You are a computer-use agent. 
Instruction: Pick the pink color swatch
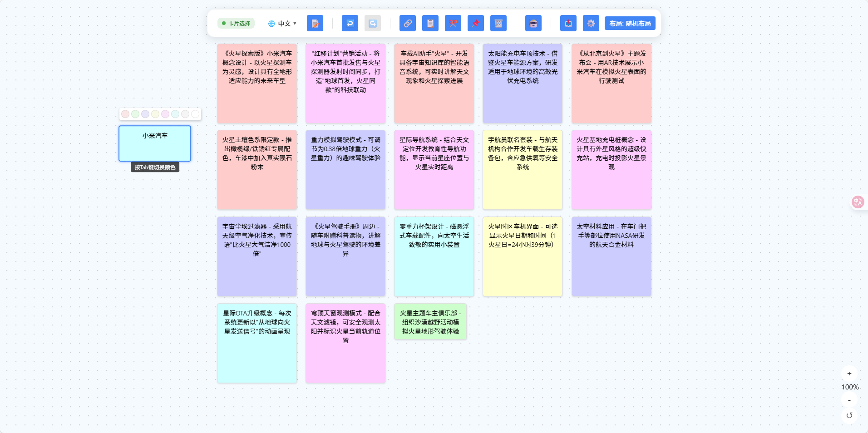coord(125,114)
